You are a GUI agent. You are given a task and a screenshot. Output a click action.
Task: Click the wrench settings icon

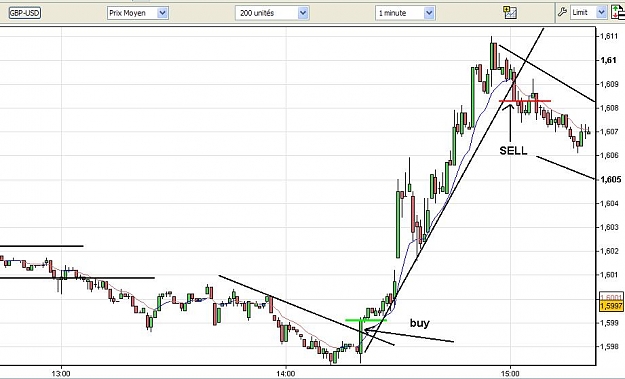pos(562,12)
